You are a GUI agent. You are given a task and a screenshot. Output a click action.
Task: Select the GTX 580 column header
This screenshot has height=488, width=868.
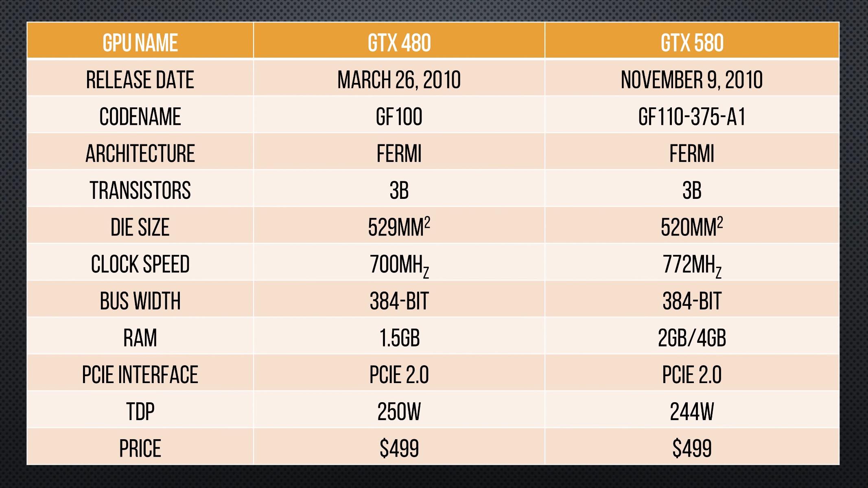692,43
